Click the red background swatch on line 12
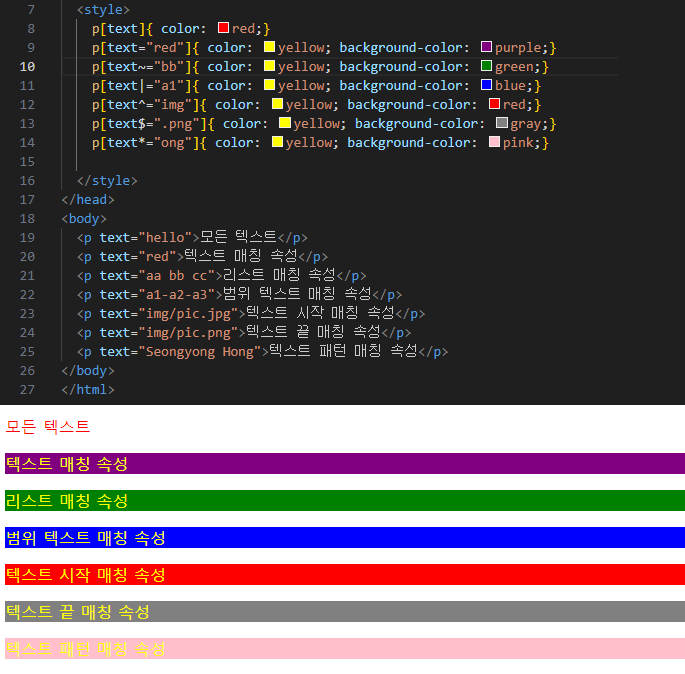685x674 pixels. click(x=494, y=104)
